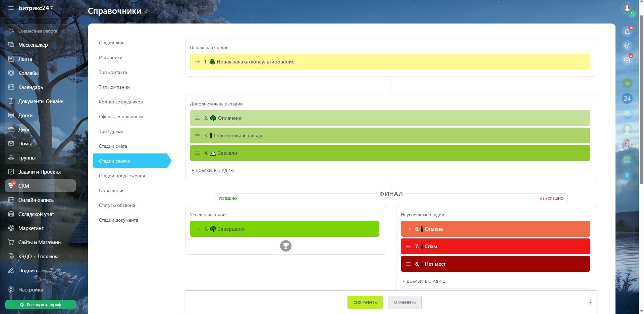Click the arrow icon on Новая заявка stage
Image resolution: width=644 pixels, height=314 pixels.
(x=197, y=62)
